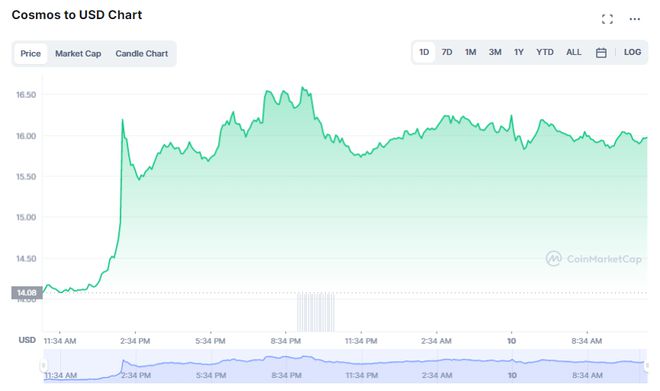Open the three-dot more options menu
660x391 pixels.
(x=634, y=19)
